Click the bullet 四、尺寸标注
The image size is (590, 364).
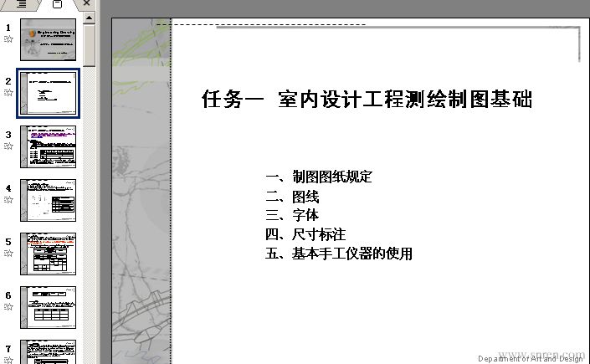pos(305,234)
